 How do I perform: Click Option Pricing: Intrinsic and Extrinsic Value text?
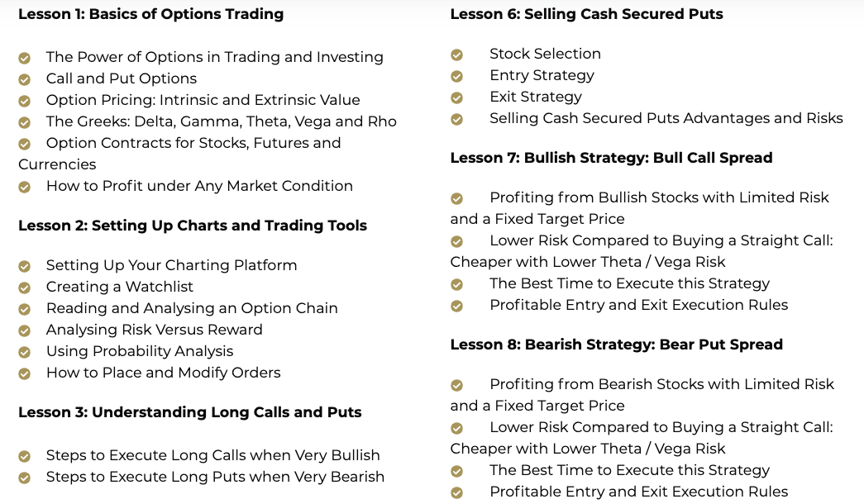[x=203, y=100]
